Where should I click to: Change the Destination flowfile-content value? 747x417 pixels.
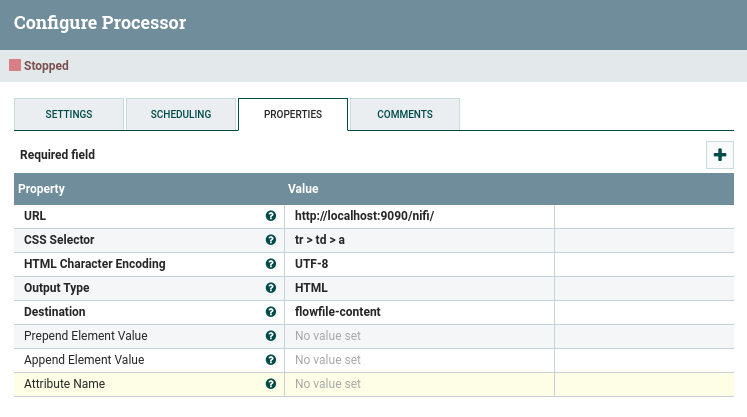[419, 312]
